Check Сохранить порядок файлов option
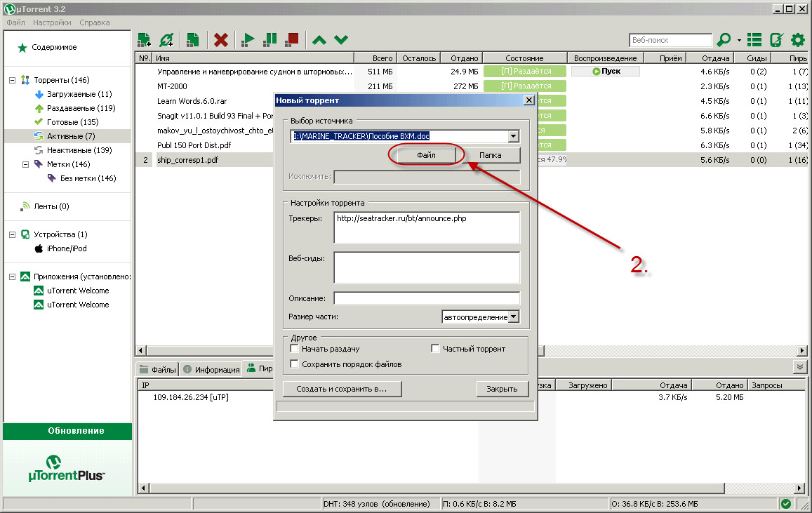812x513 pixels. [295, 364]
